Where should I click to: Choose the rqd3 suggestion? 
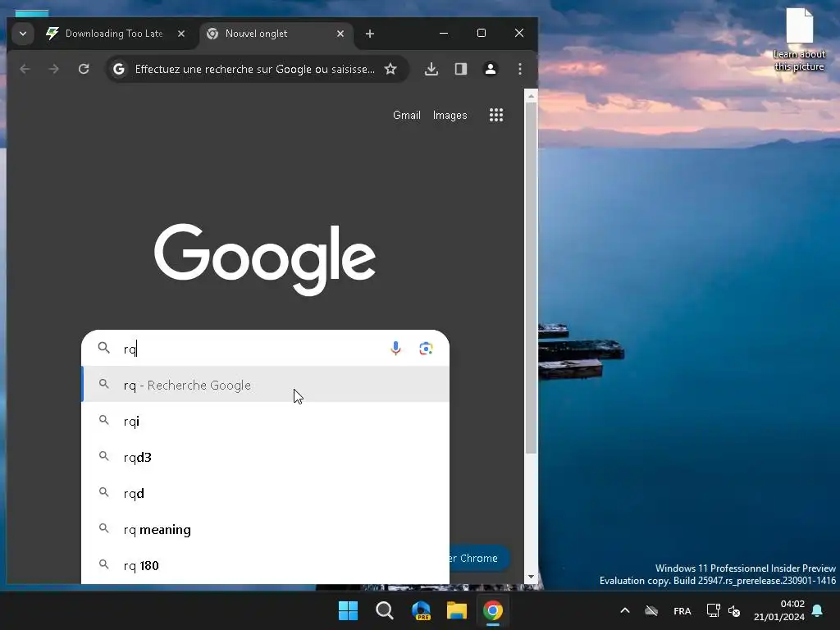click(x=265, y=457)
